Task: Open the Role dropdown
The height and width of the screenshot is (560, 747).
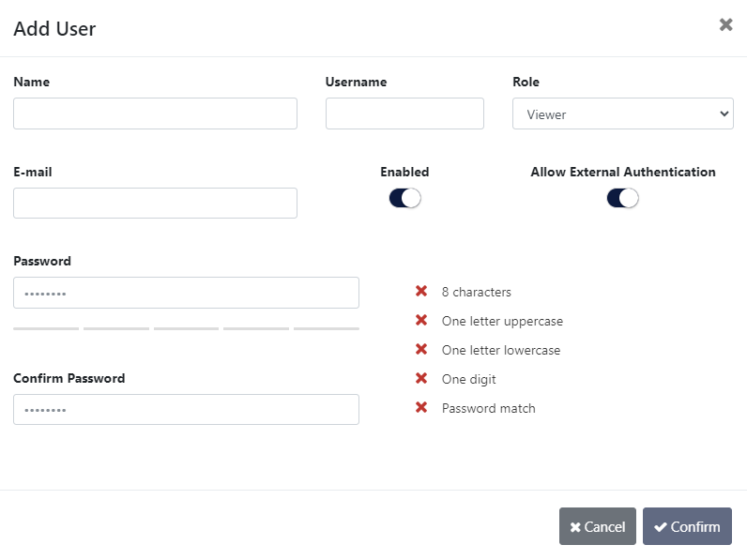Action: (x=622, y=114)
